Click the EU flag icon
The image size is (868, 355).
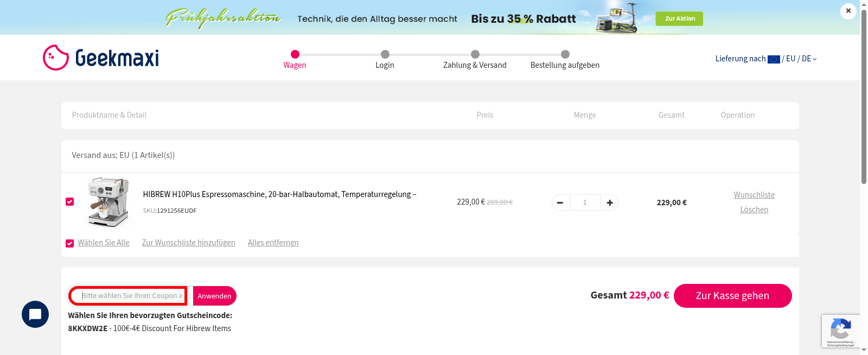(x=774, y=59)
